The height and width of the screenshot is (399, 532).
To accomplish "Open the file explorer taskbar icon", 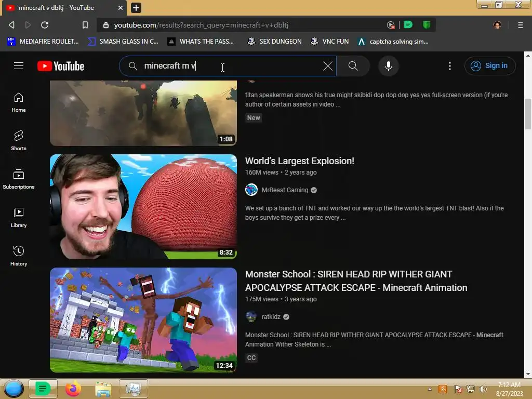I will [x=103, y=389].
